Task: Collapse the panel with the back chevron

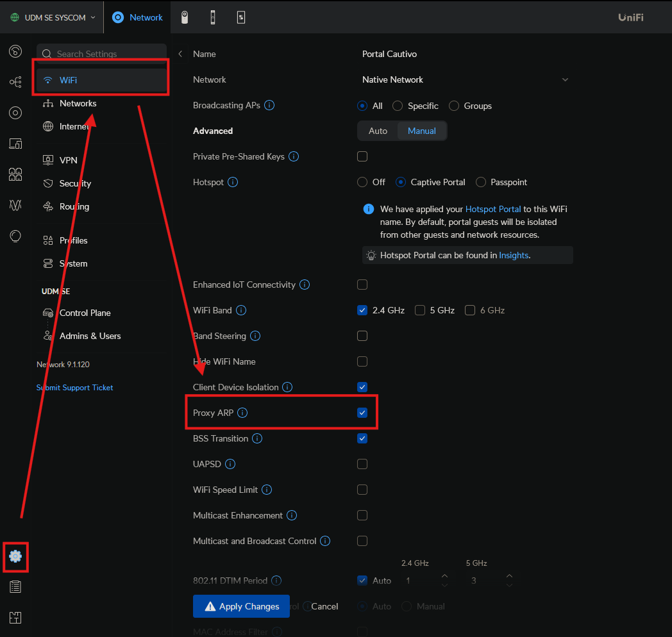Action: (180, 54)
